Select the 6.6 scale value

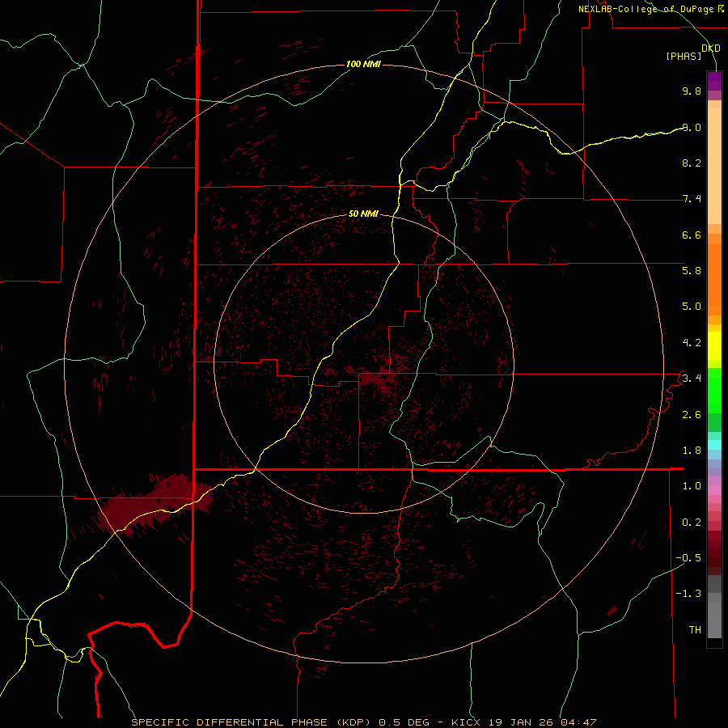pyautogui.click(x=692, y=235)
